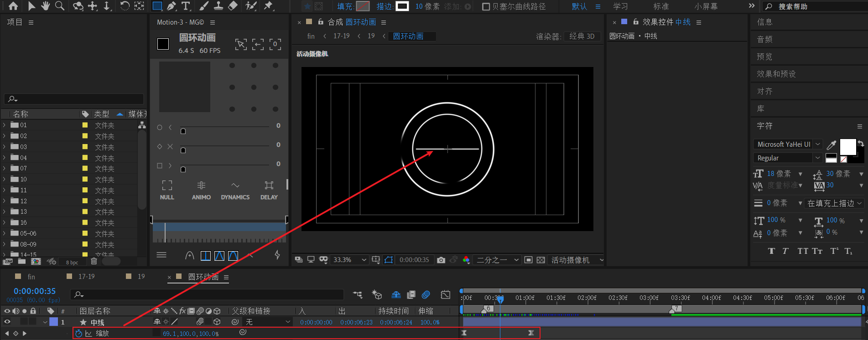Screen dimensions: 868x340
Task: Click the 8 bpc color depth button
Action: click(x=72, y=262)
